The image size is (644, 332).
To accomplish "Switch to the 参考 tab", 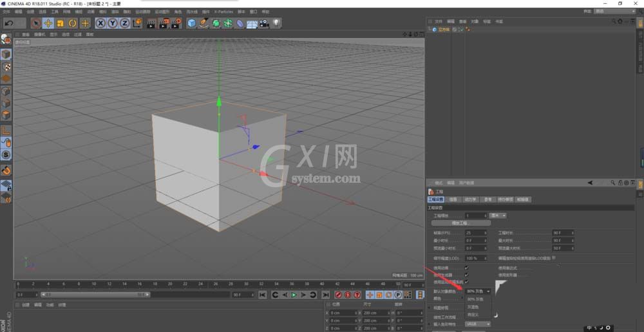I will click(488, 199).
